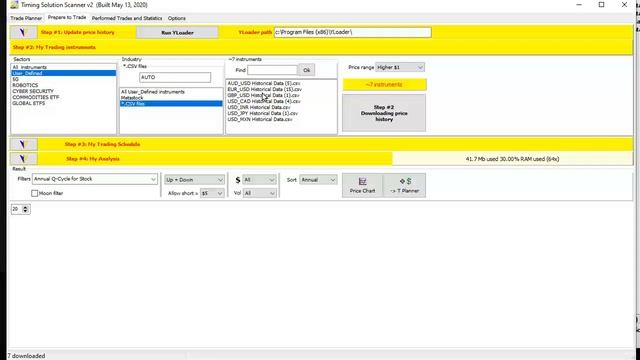
Task: Open the Price range Higher $1 dropdown
Action: 400,67
